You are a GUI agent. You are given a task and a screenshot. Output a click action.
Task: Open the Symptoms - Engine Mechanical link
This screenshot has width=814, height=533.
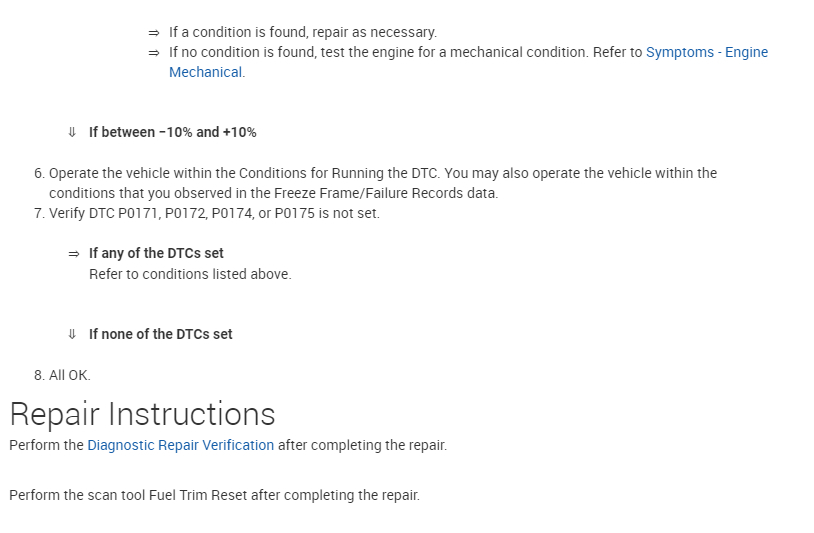(706, 52)
